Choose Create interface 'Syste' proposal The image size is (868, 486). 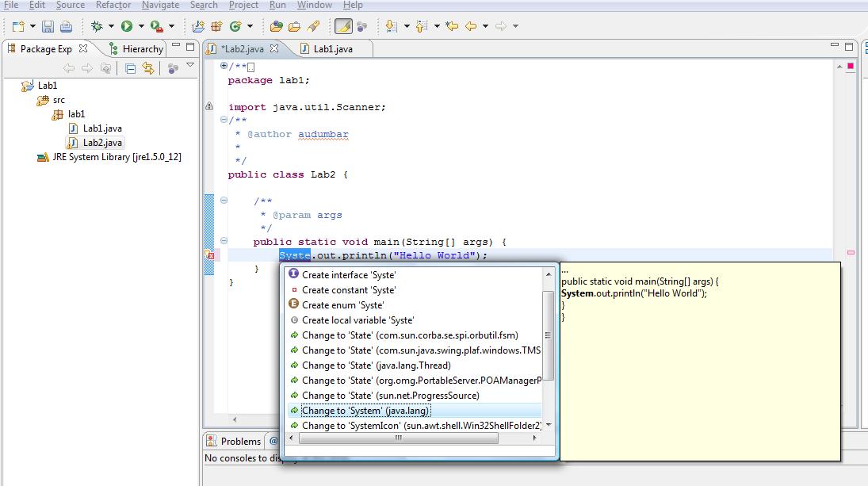click(415, 274)
